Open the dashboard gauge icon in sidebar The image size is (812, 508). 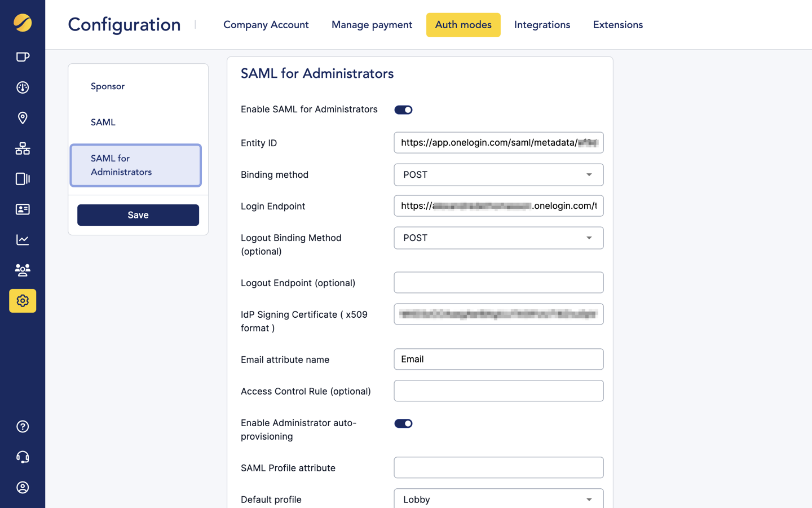(x=23, y=87)
